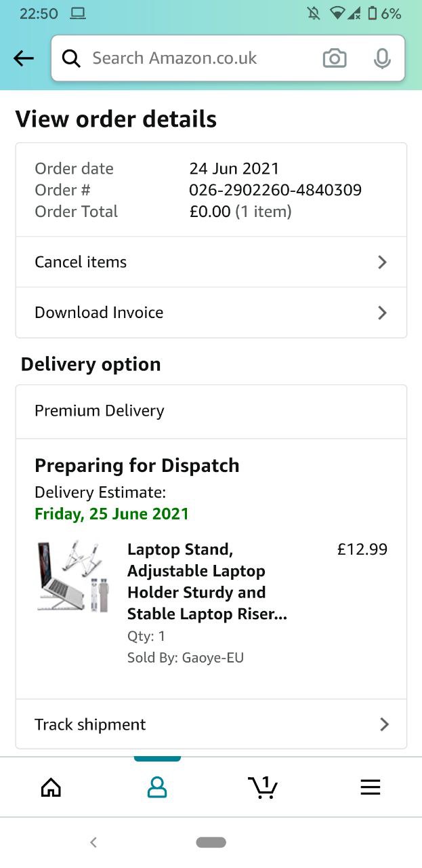This screenshot has height=868, width=422.
Task: Open the shopping cart icon
Action: [x=263, y=787]
